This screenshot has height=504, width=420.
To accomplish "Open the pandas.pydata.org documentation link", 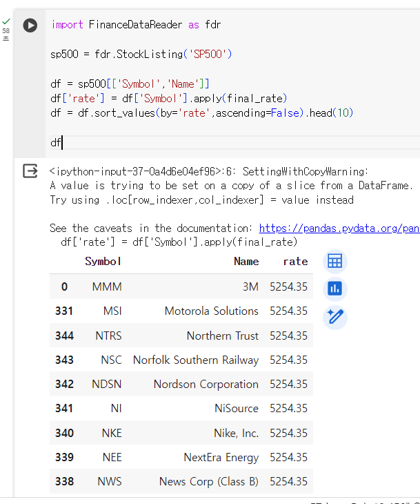I will tap(339, 229).
